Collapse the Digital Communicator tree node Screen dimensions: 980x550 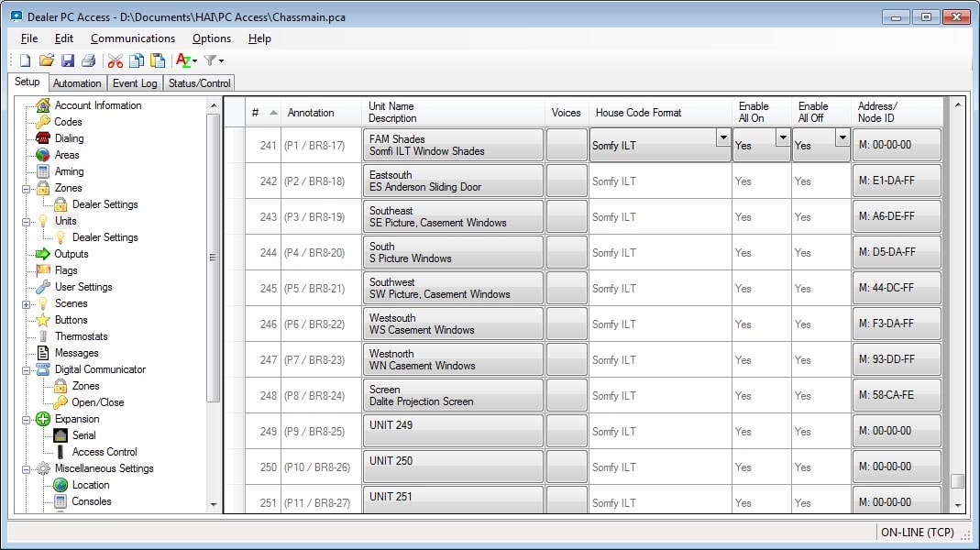coord(27,370)
